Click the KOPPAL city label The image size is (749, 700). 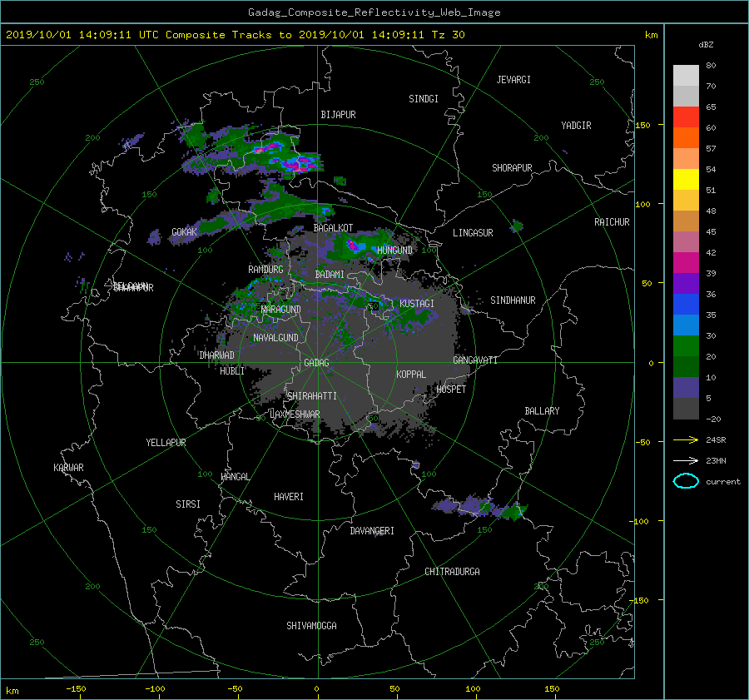point(411,374)
